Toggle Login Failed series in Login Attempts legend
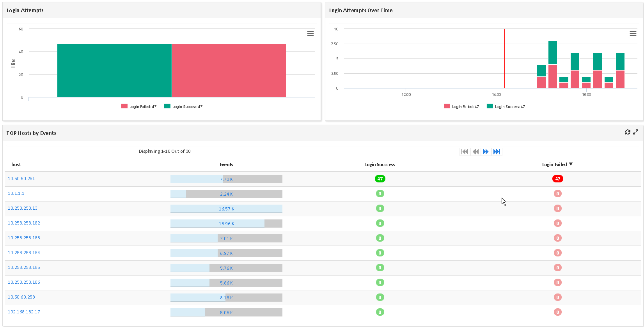The image size is (644, 327). [139, 106]
